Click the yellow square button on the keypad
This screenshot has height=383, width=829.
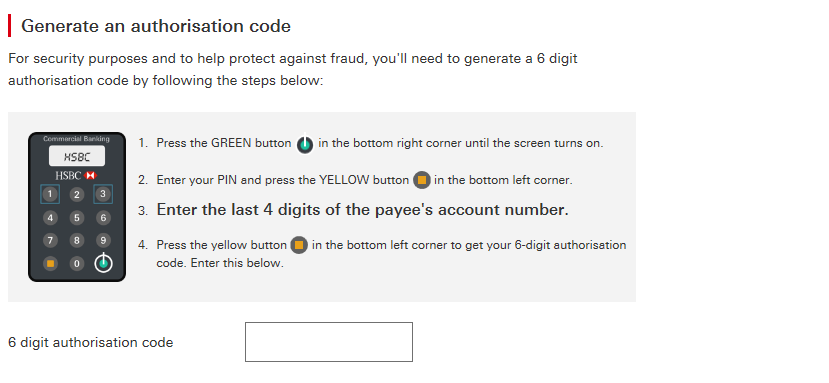click(x=50, y=263)
